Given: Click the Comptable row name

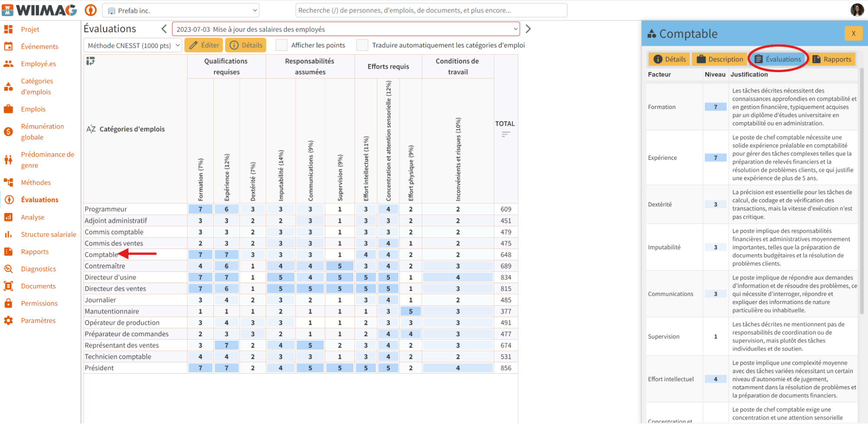Looking at the screenshot, I should click(101, 255).
